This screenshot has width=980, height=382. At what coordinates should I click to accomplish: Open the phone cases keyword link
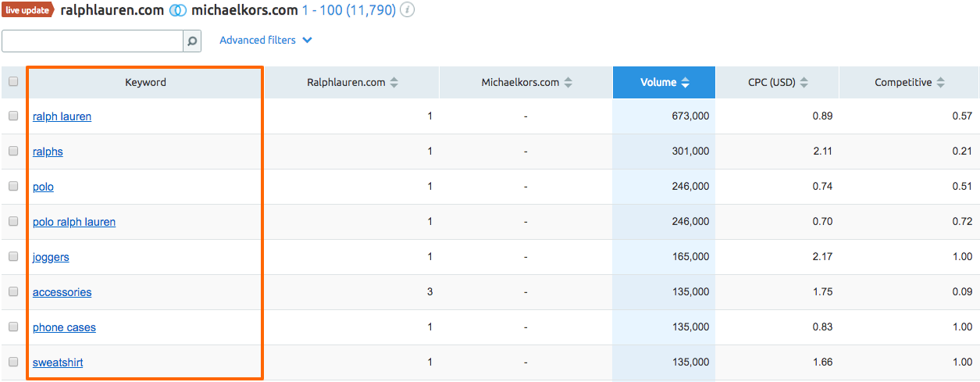(64, 327)
